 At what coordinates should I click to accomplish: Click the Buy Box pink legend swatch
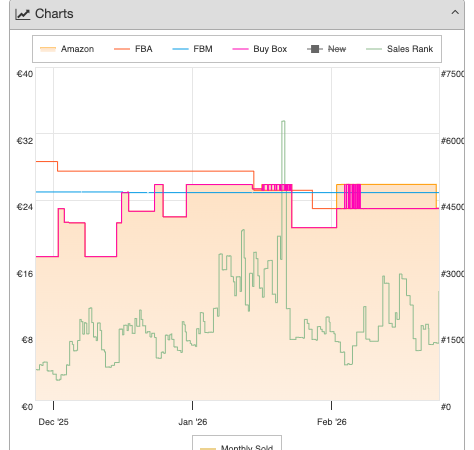pos(240,49)
